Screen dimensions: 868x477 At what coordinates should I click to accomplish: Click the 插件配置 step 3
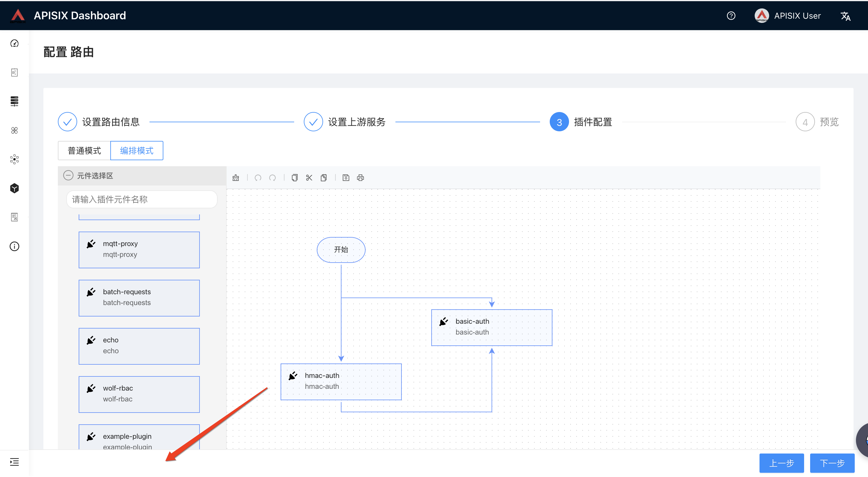[x=581, y=122]
